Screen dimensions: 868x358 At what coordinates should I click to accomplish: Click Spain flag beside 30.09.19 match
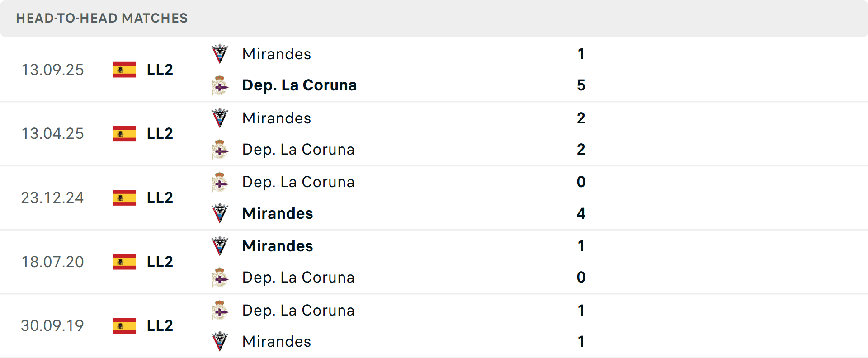(x=124, y=325)
